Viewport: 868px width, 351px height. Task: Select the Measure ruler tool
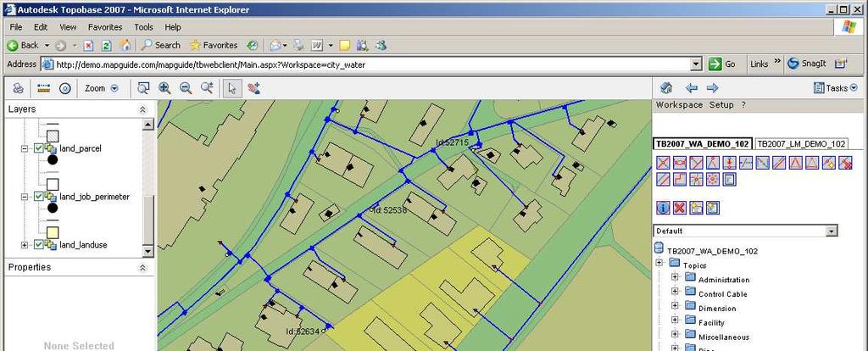44,88
